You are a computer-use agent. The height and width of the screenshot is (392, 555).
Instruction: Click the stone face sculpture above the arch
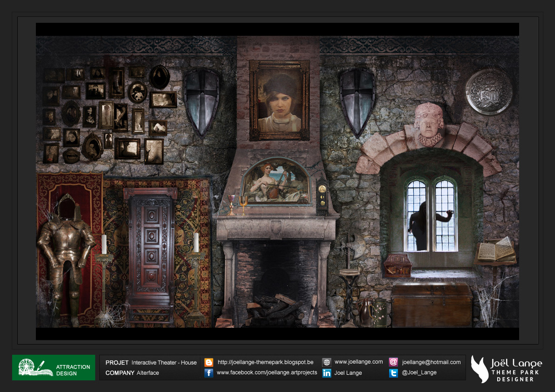[429, 124]
